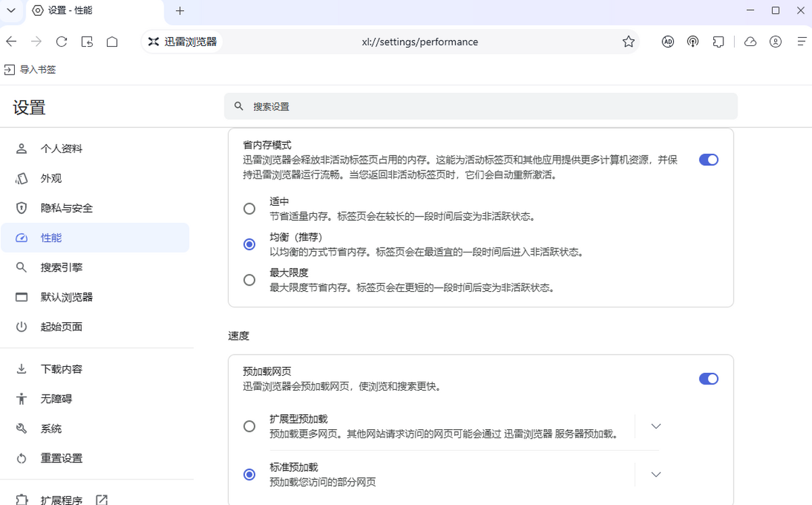812x505 pixels.
Task: Click the power icon beside 起始页面
Action: point(22,327)
